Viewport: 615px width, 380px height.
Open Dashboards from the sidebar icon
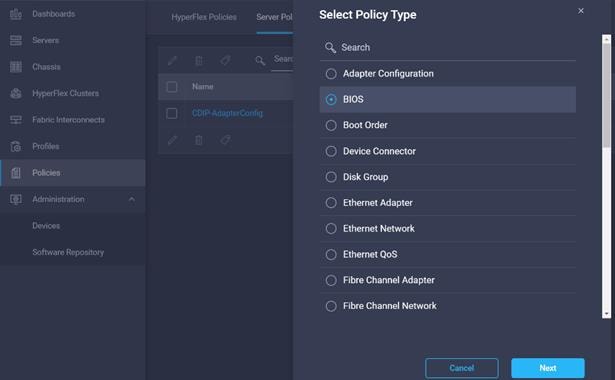pyautogui.click(x=16, y=14)
